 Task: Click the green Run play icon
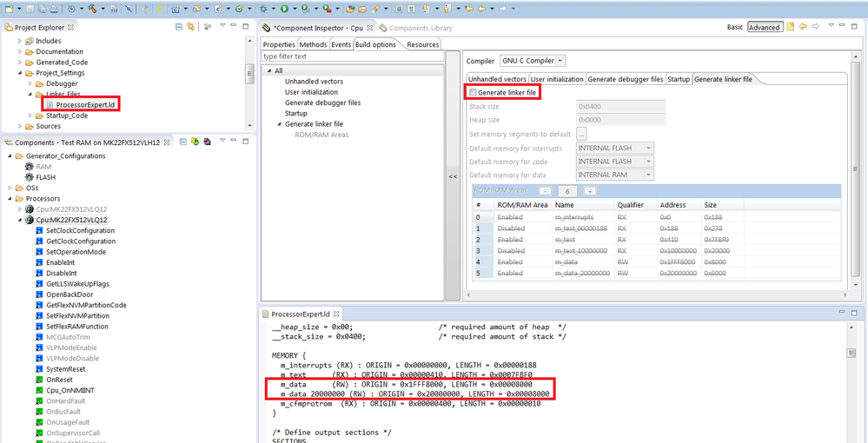pyautogui.click(x=284, y=9)
